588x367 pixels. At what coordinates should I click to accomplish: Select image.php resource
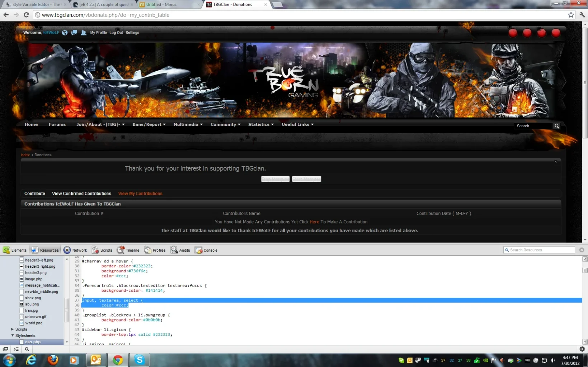coord(34,279)
